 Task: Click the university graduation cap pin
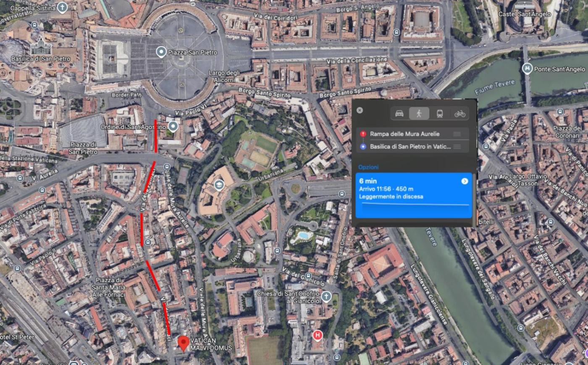[219, 185]
